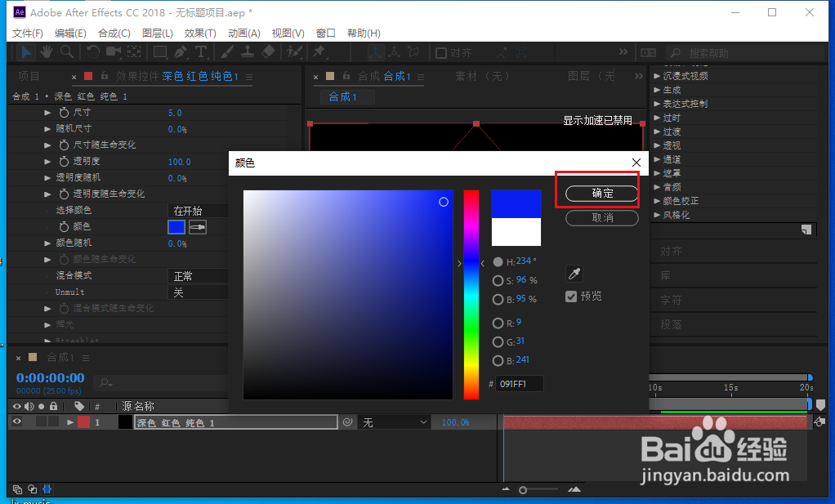
Task: Select the Rotation tool
Action: point(93,52)
